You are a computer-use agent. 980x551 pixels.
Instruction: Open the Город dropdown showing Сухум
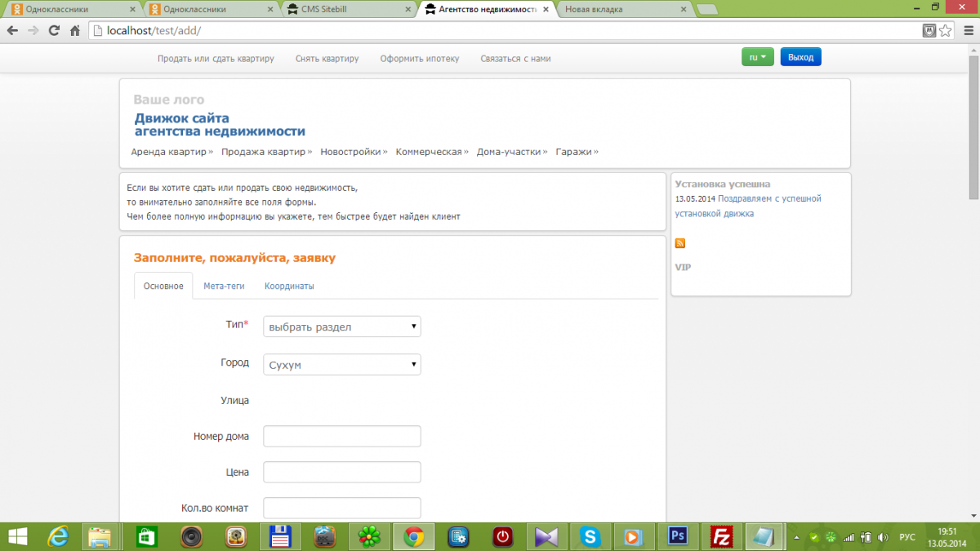342,365
